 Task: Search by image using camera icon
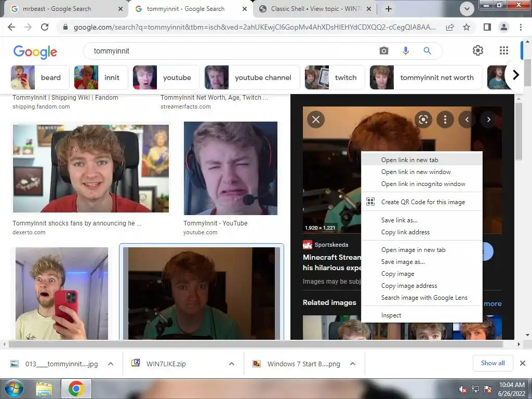(x=384, y=51)
